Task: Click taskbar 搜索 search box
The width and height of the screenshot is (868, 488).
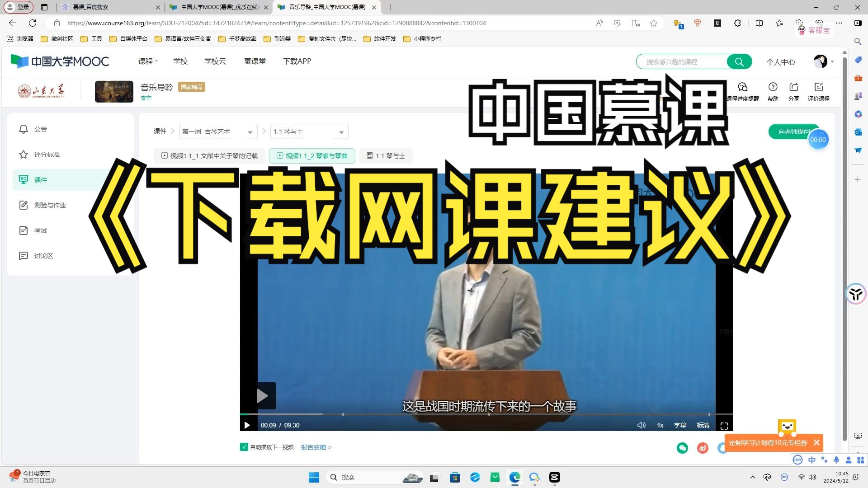Action: point(374,477)
